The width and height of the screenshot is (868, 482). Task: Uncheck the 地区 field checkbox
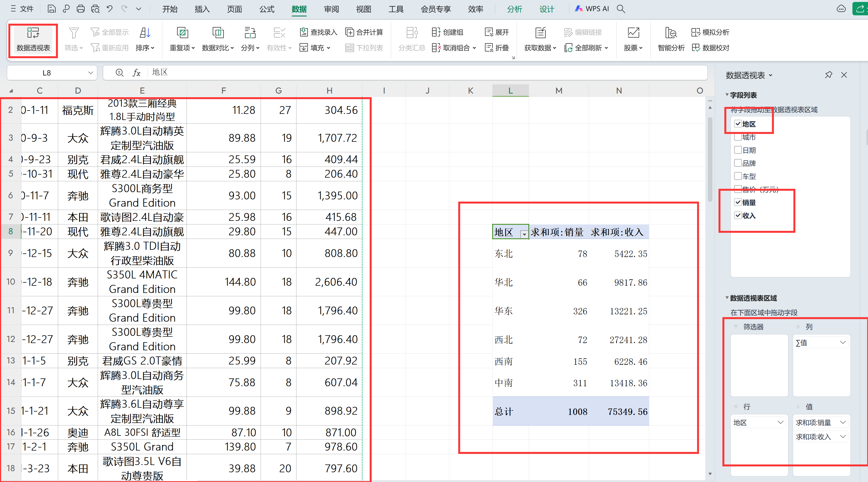[x=738, y=124]
